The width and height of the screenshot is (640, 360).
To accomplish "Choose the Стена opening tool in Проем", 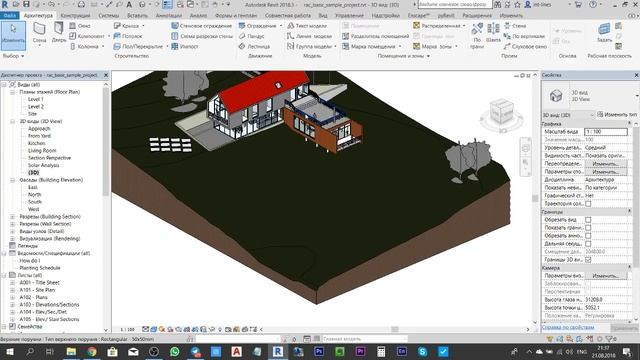I will [x=515, y=26].
